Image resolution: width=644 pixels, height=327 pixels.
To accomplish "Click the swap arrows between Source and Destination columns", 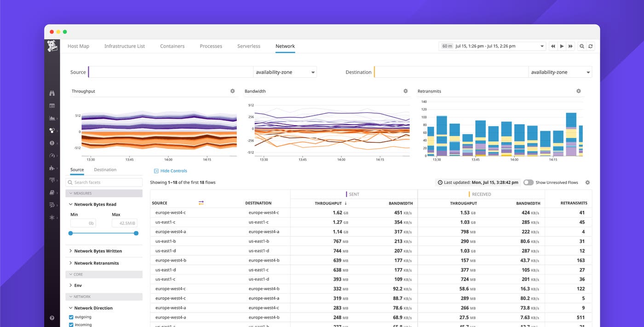I will (x=201, y=203).
